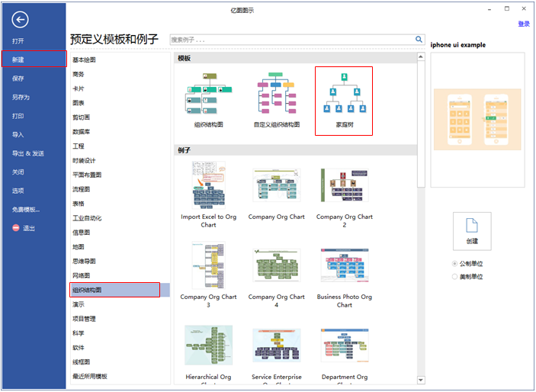Screen dimensions: 536x392
Task: Click the scrollbar down arrow
Action: (421, 380)
